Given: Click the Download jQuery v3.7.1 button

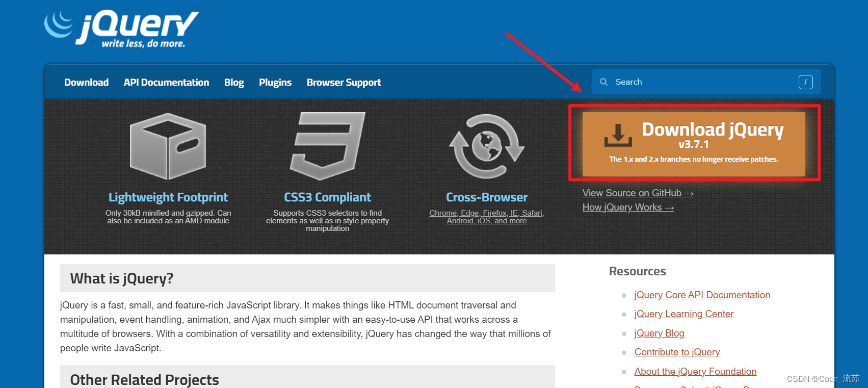Looking at the screenshot, I should tap(694, 144).
